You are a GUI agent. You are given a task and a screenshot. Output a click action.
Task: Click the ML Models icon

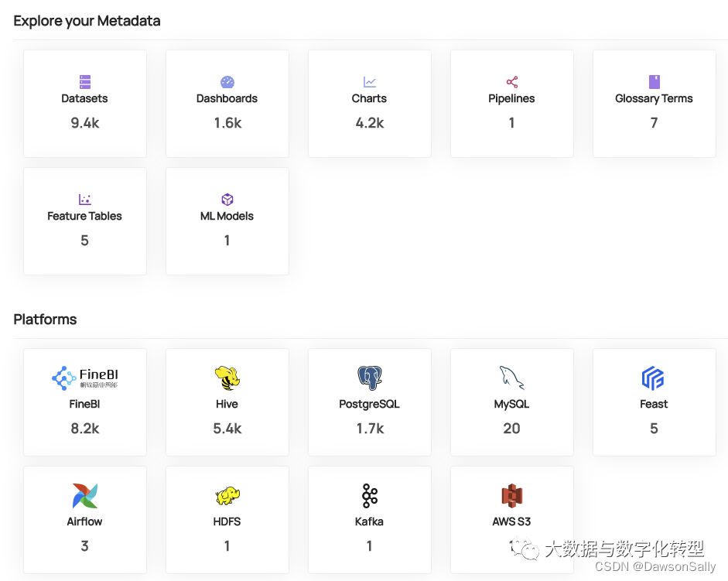[227, 199]
